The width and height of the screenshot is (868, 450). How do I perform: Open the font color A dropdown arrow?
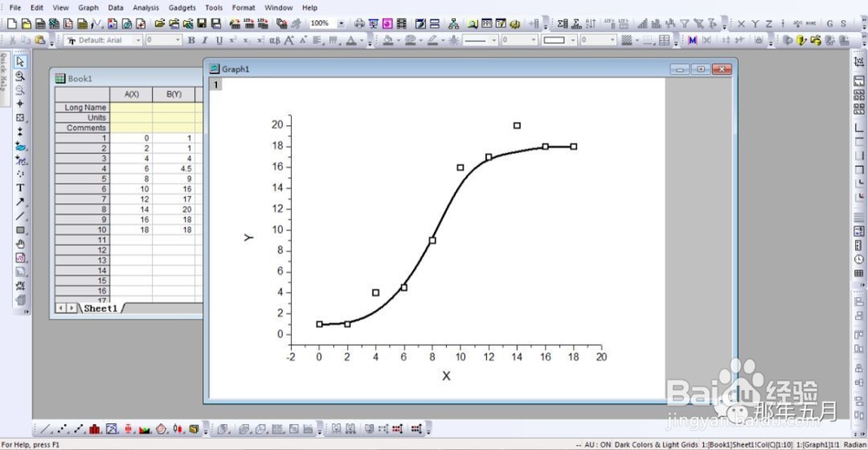tap(361, 41)
